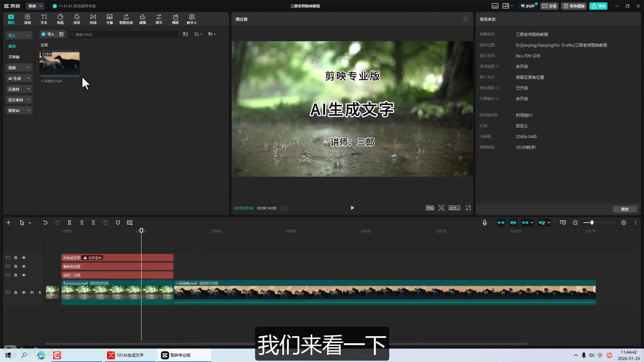This screenshot has width=644, height=362.
Task: Click the 修改 button in draft parameters
Action: tap(625, 209)
